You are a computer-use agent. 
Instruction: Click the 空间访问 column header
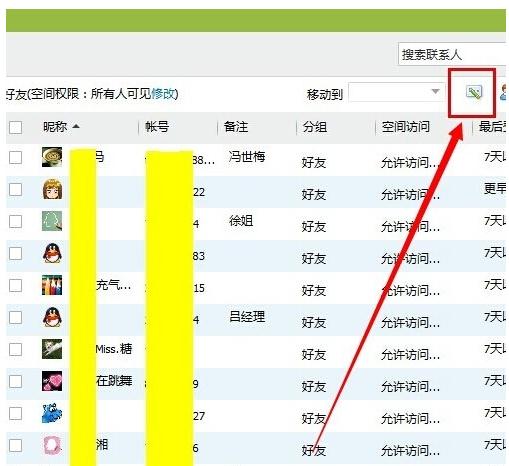point(405,127)
